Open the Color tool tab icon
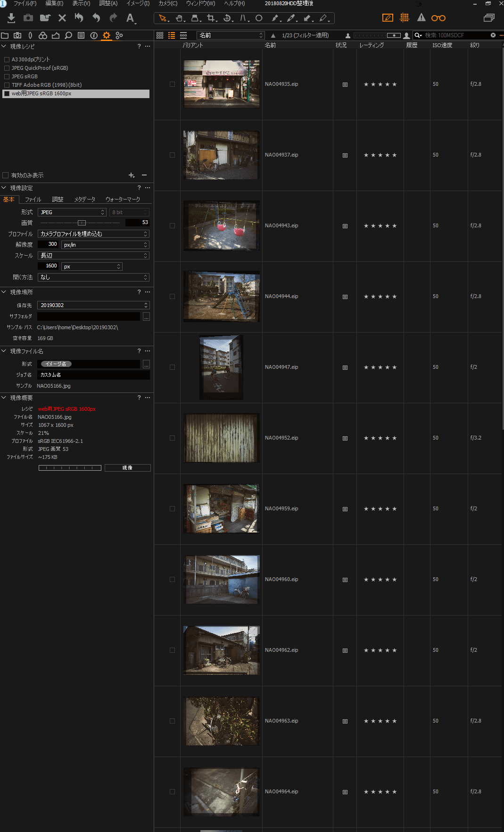 click(43, 35)
